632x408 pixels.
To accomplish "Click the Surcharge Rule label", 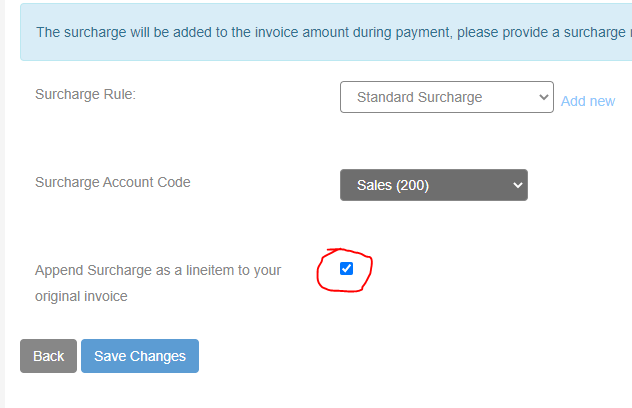I will pyautogui.click(x=85, y=94).
